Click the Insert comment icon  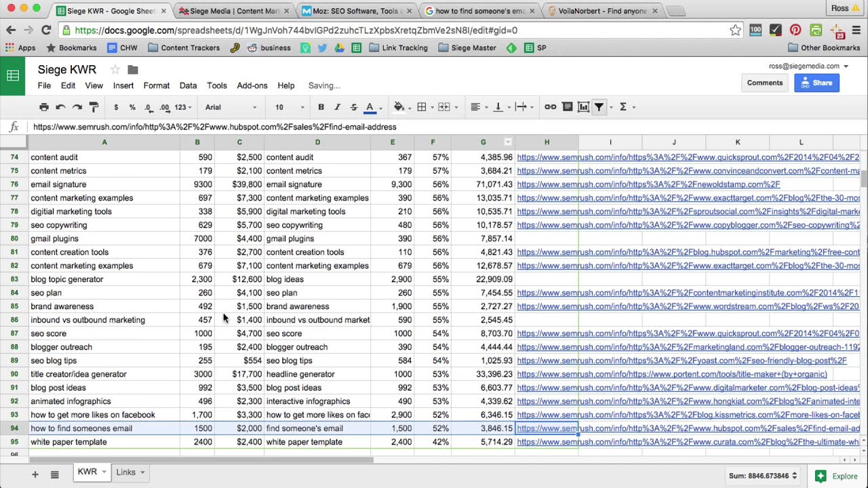point(567,107)
